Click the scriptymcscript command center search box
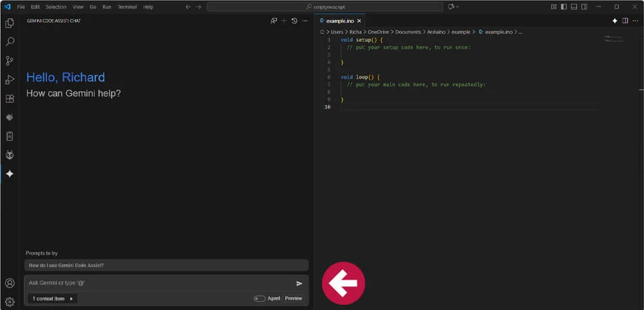Screen dimensions: 644x310 [x=325, y=7]
